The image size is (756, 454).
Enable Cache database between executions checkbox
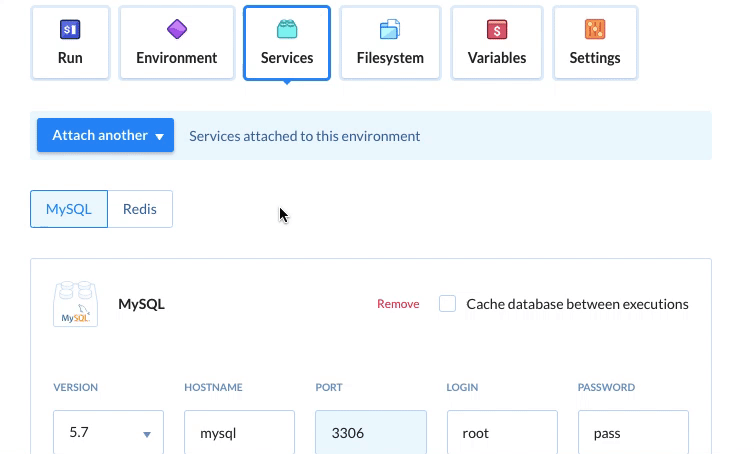(x=447, y=304)
